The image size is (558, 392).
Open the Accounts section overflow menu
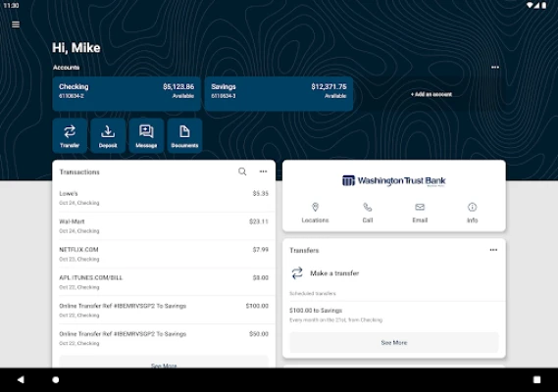point(495,68)
